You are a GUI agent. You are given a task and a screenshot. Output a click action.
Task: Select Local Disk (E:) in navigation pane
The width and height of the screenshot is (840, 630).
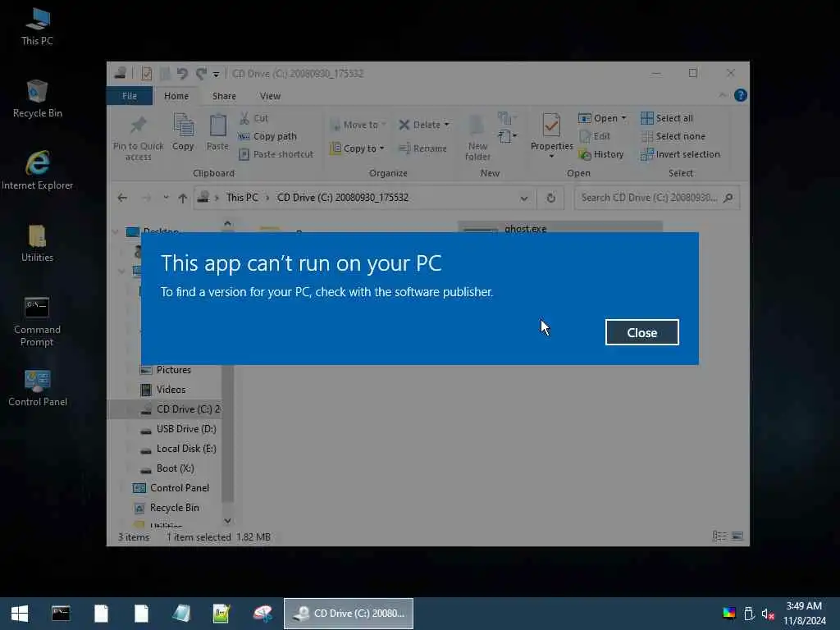point(178,449)
